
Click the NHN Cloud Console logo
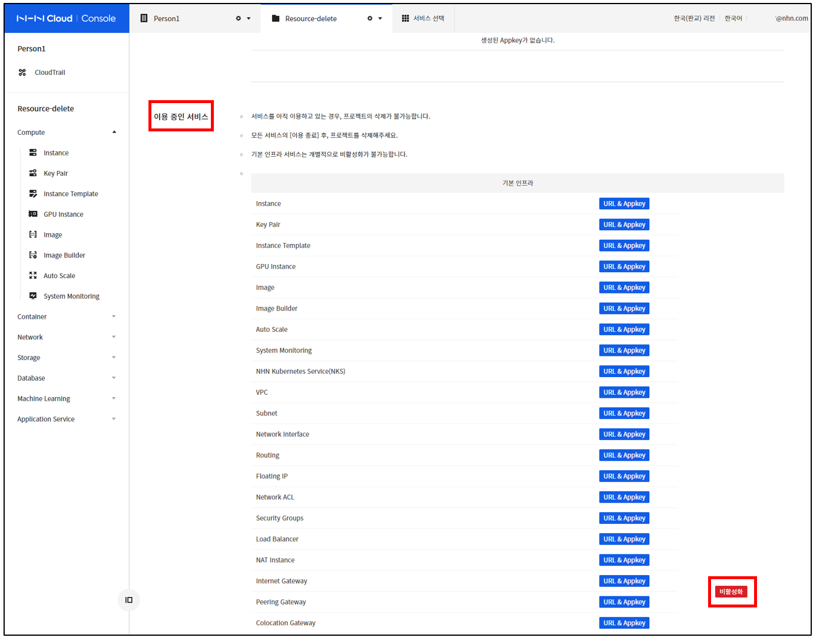click(67, 18)
